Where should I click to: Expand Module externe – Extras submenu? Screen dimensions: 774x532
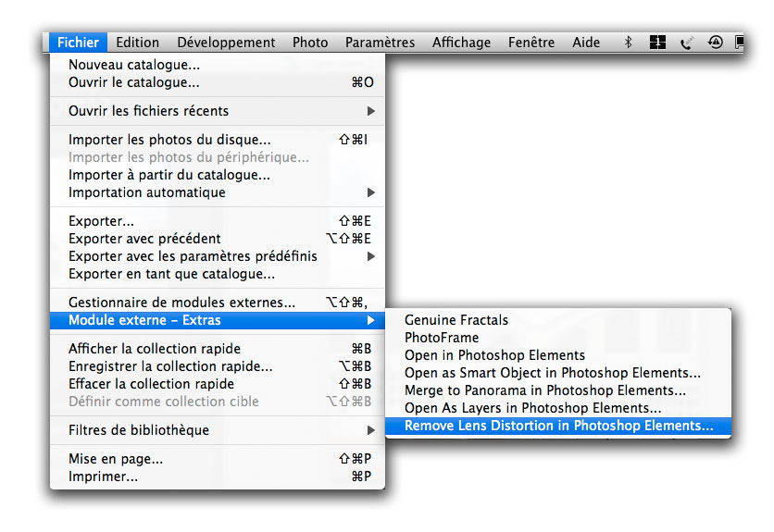[218, 320]
